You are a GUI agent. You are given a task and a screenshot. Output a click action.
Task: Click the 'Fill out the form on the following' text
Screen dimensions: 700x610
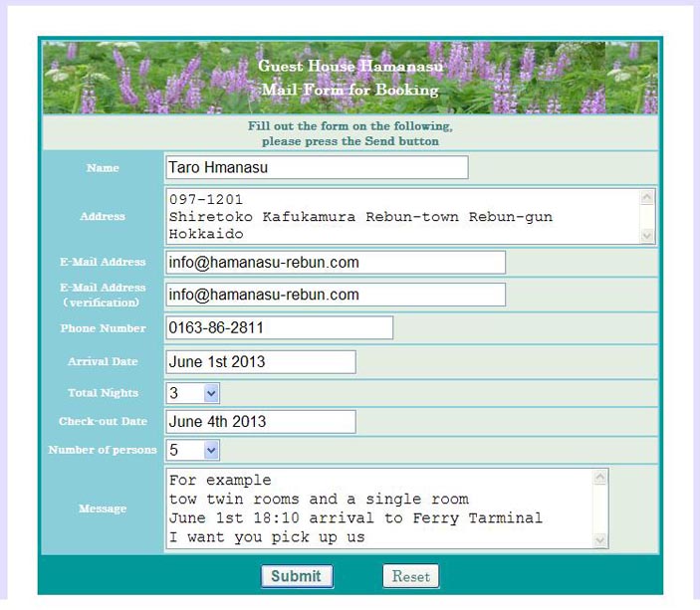click(350, 125)
